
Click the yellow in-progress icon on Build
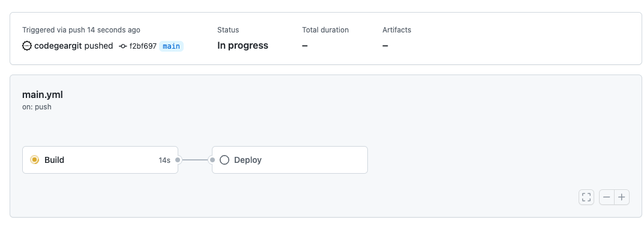pyautogui.click(x=34, y=160)
